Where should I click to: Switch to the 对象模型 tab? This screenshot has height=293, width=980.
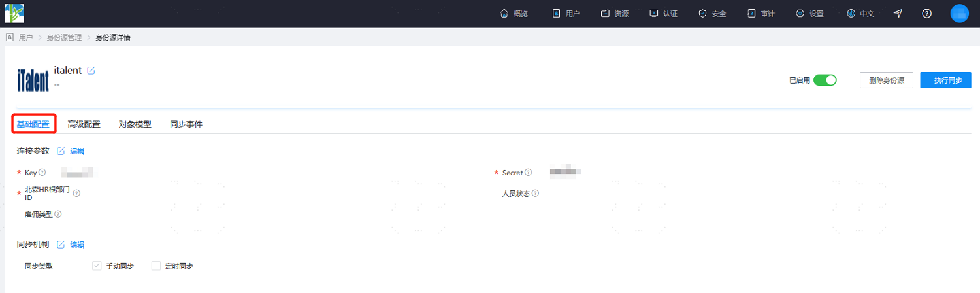(x=135, y=124)
